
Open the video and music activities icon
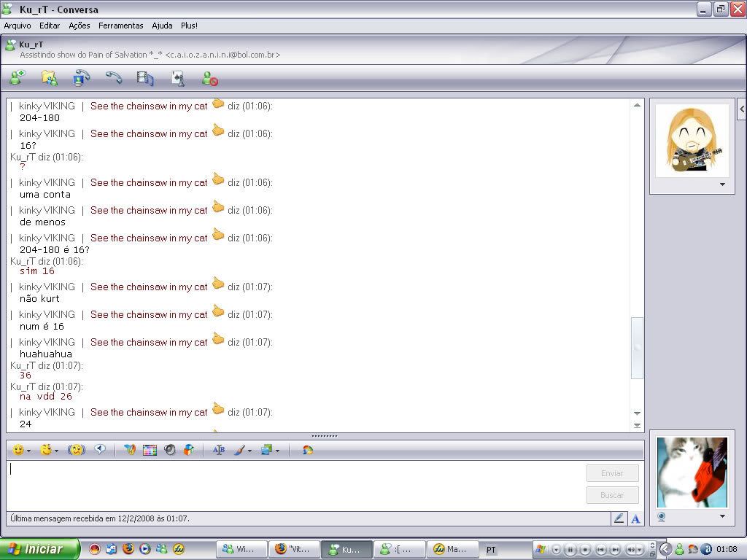click(x=145, y=78)
